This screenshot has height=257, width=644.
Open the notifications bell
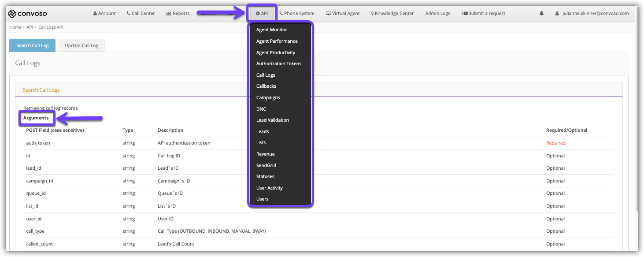541,14
